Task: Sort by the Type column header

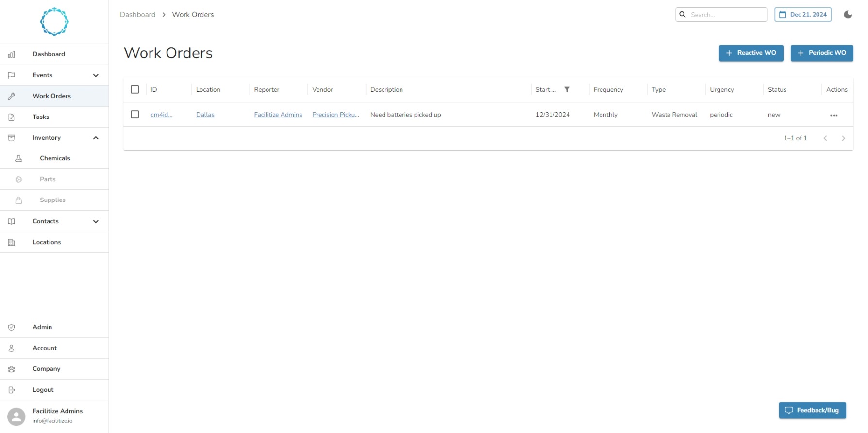Action: coord(658,90)
